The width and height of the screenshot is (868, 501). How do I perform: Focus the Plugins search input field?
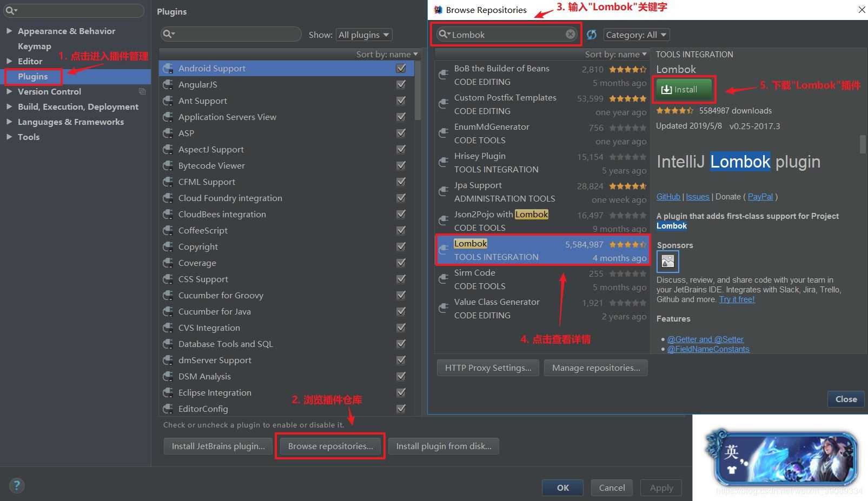[231, 34]
